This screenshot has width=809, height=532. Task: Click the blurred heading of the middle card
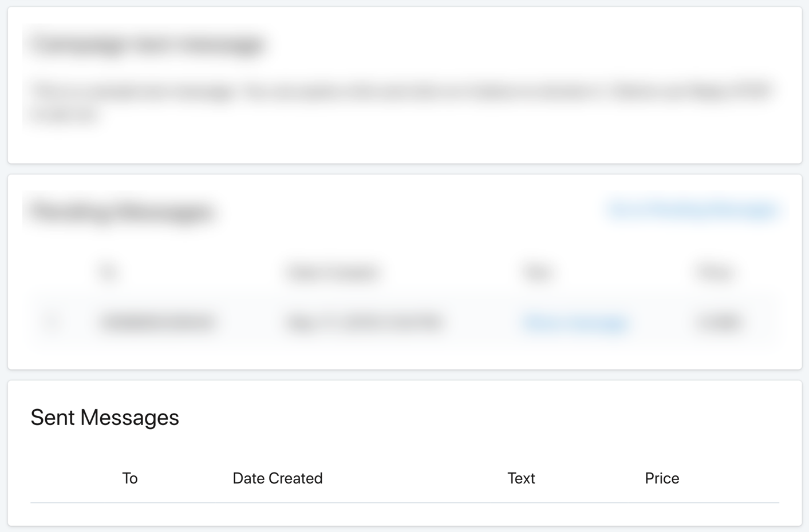tap(121, 212)
